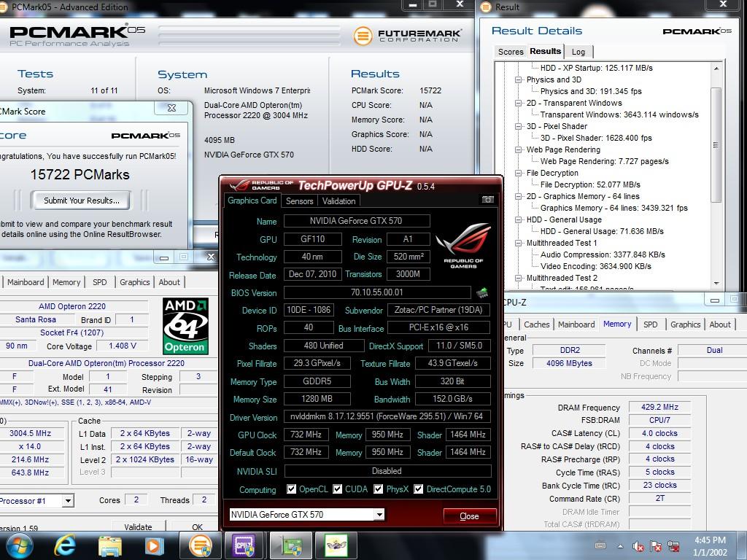Click the Close button in GPU-Z
Image resolution: width=747 pixels, height=560 pixels.
click(469, 516)
